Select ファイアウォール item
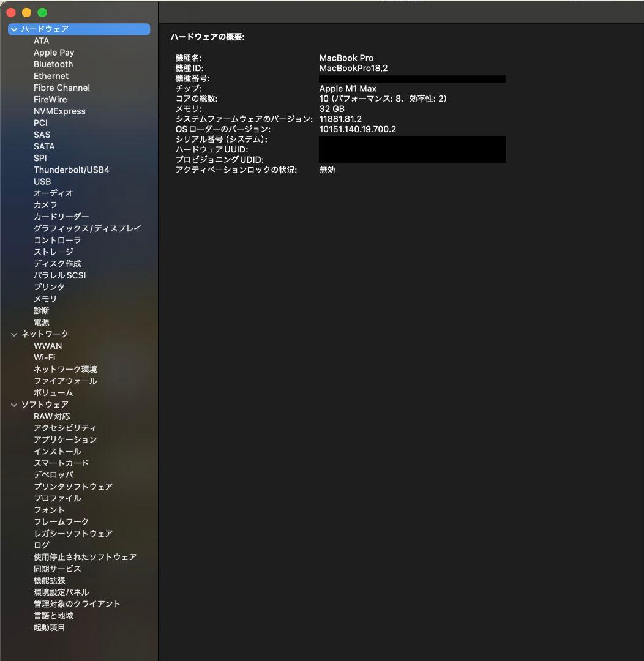The width and height of the screenshot is (644, 661). click(x=66, y=381)
